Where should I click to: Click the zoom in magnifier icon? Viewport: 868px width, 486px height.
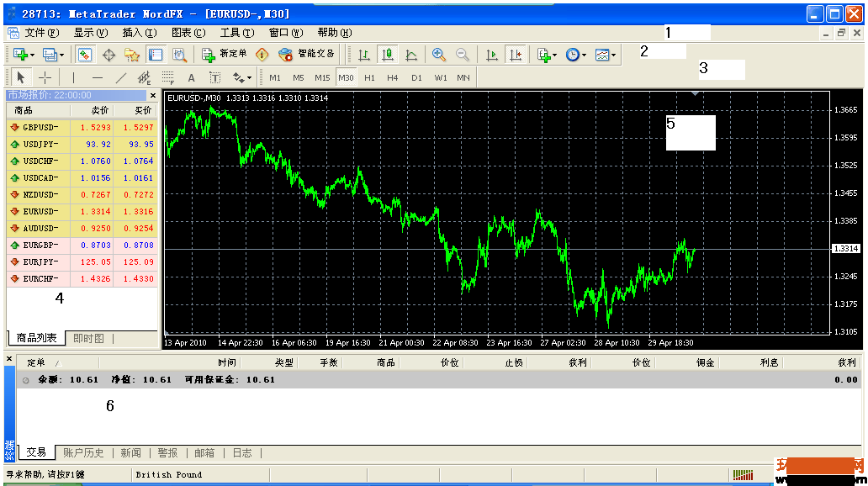[x=438, y=55]
